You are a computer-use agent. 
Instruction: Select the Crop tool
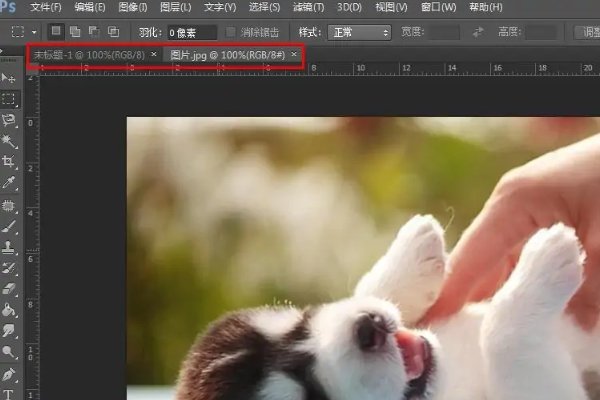(x=8, y=162)
